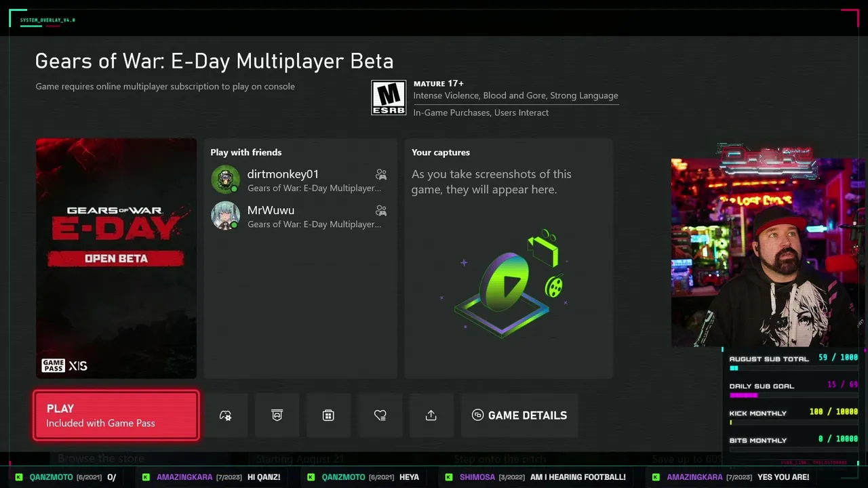Click the chat message 'HEYA'
868x488 pixels.
[409, 477]
